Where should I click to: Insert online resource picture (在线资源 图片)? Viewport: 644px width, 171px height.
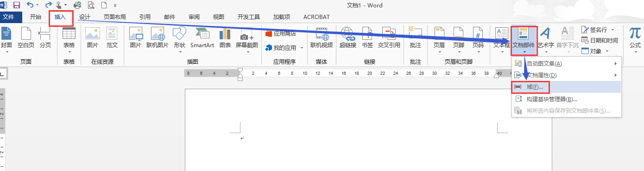point(93,38)
